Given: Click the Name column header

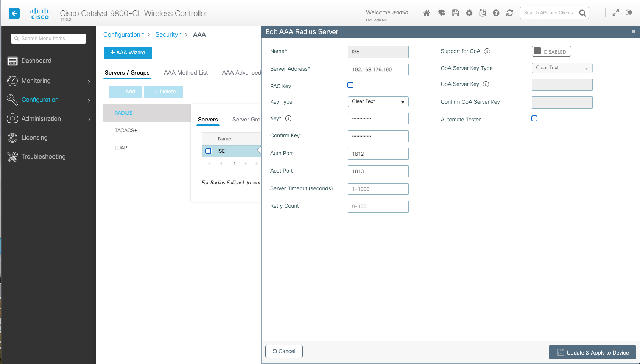Looking at the screenshot, I should 224,139.
